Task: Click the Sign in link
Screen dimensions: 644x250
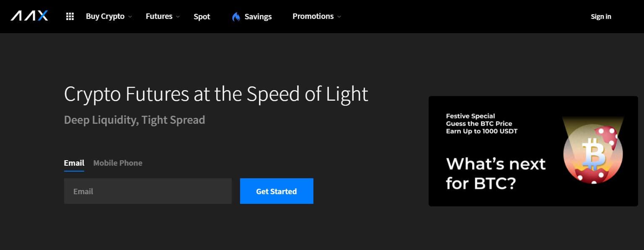Action: pyautogui.click(x=601, y=16)
